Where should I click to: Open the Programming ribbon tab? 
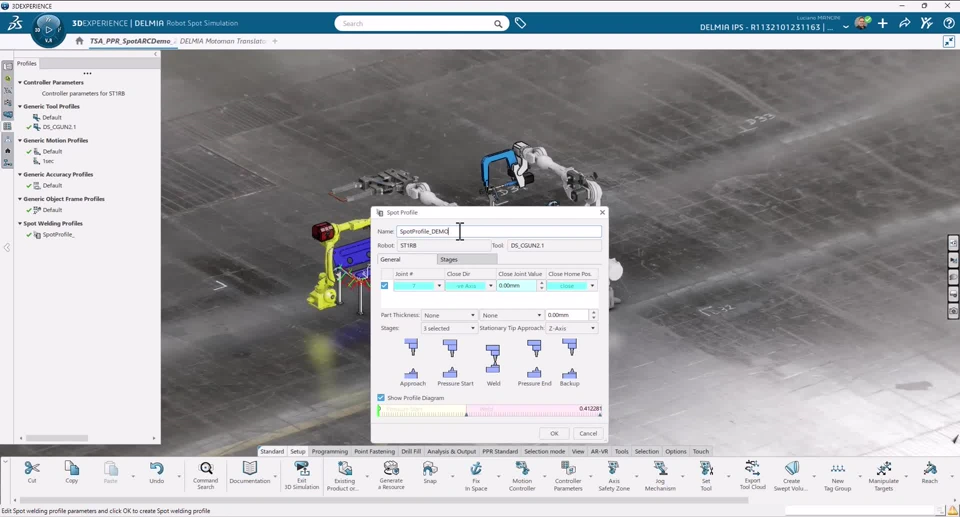click(x=329, y=451)
